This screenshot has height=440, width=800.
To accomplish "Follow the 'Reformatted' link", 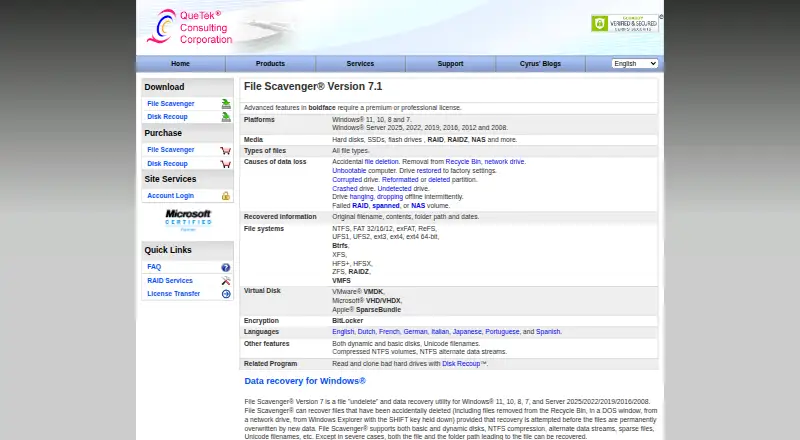I will [400, 180].
